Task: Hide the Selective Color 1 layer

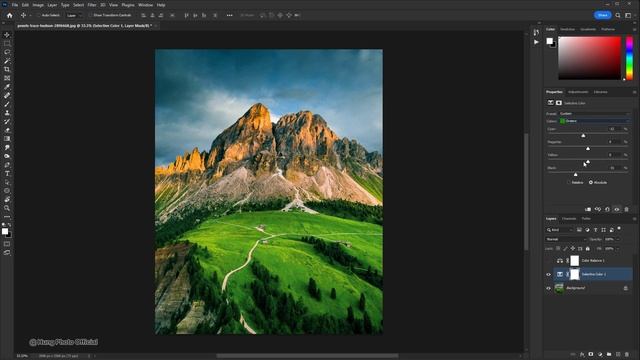Action: [x=549, y=274]
